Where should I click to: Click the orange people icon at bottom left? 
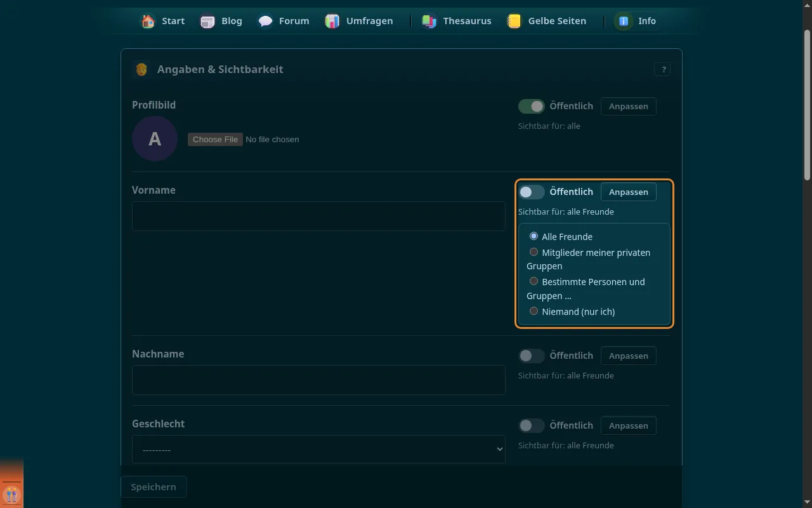11,494
